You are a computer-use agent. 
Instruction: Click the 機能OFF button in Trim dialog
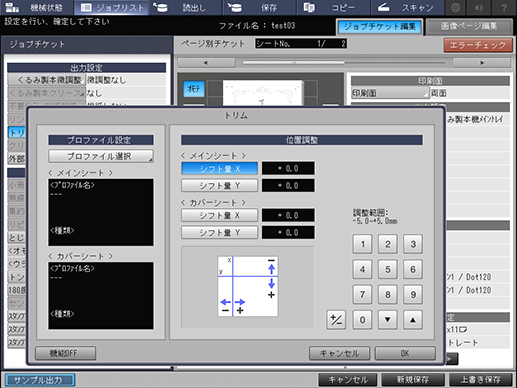tap(65, 353)
